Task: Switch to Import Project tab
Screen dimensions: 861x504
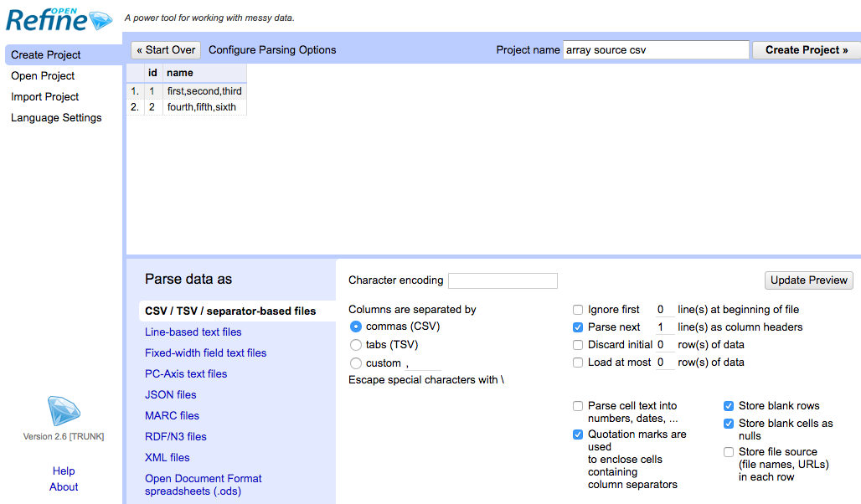Action: (x=45, y=96)
